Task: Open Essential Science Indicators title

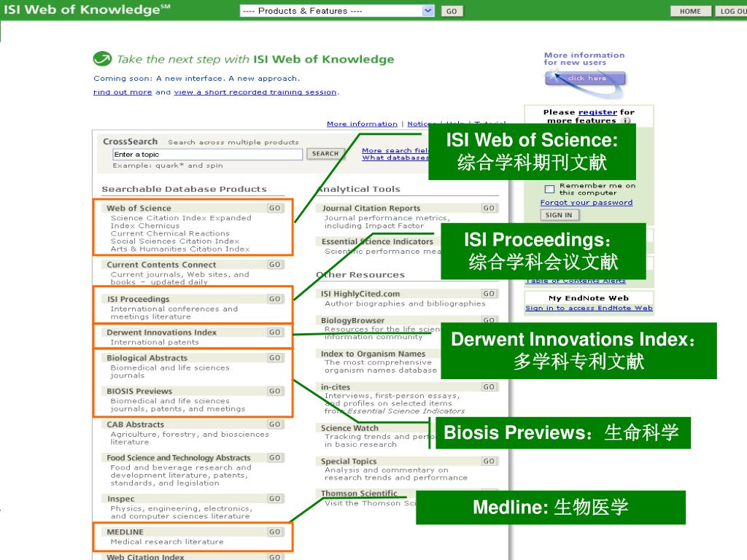Action: click(x=377, y=241)
